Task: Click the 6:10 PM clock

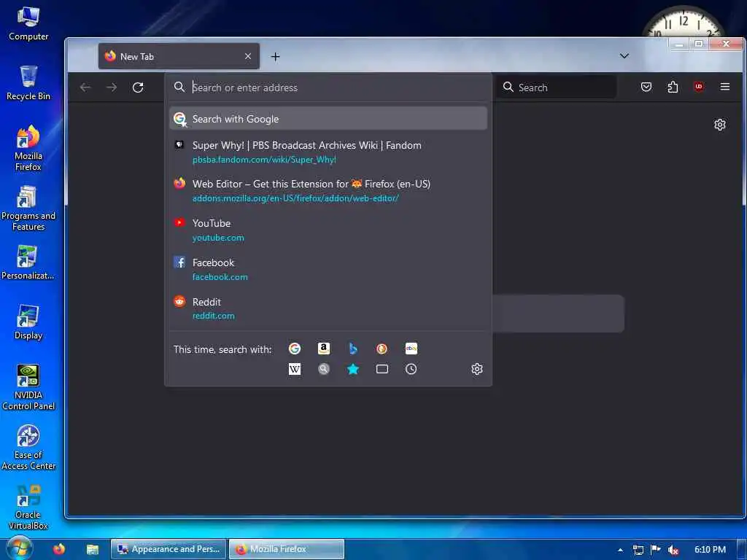Action: [x=710, y=550]
